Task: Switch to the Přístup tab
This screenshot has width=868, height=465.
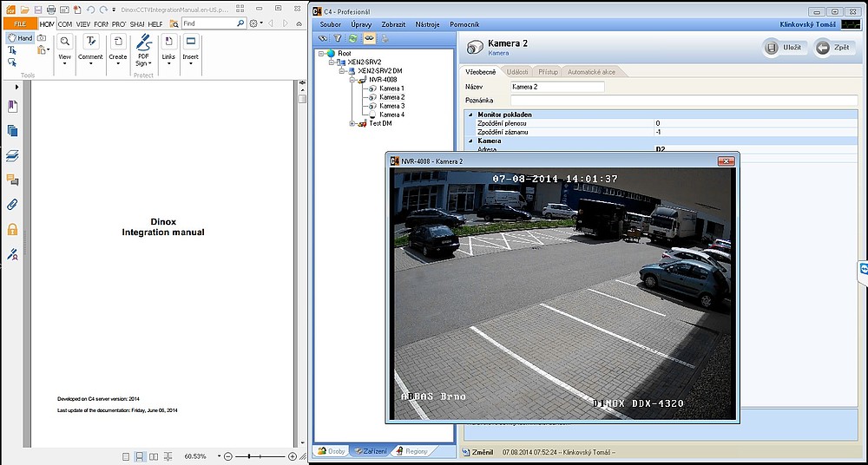Action: 548,72
